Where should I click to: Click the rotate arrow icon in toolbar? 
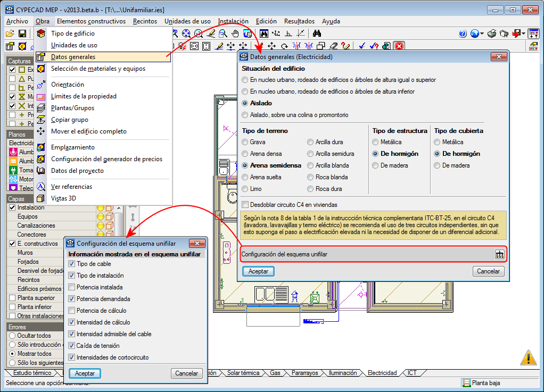[x=284, y=46]
